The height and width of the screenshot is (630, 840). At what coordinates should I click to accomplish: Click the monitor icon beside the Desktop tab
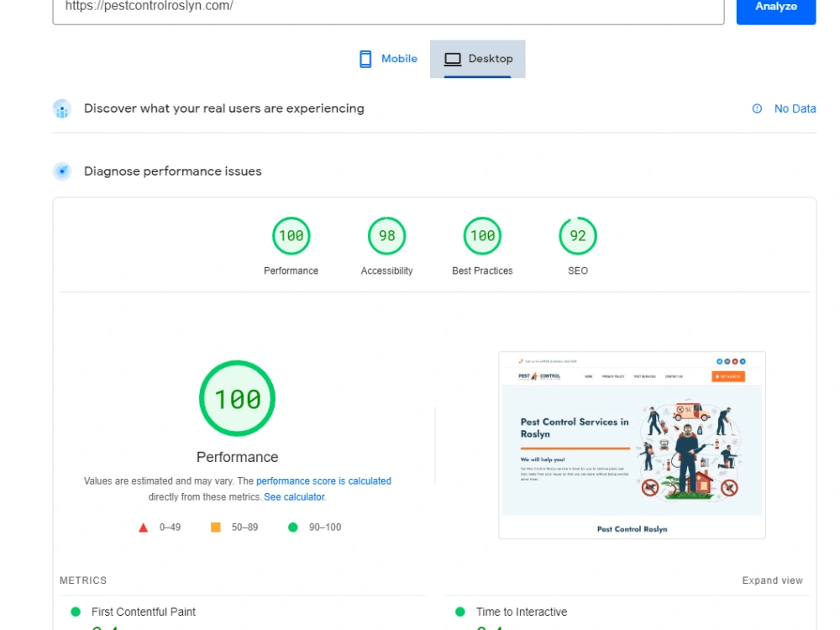click(453, 58)
